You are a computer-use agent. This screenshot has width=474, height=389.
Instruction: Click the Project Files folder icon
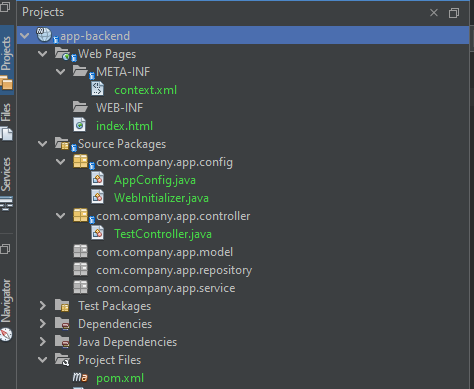click(x=62, y=359)
